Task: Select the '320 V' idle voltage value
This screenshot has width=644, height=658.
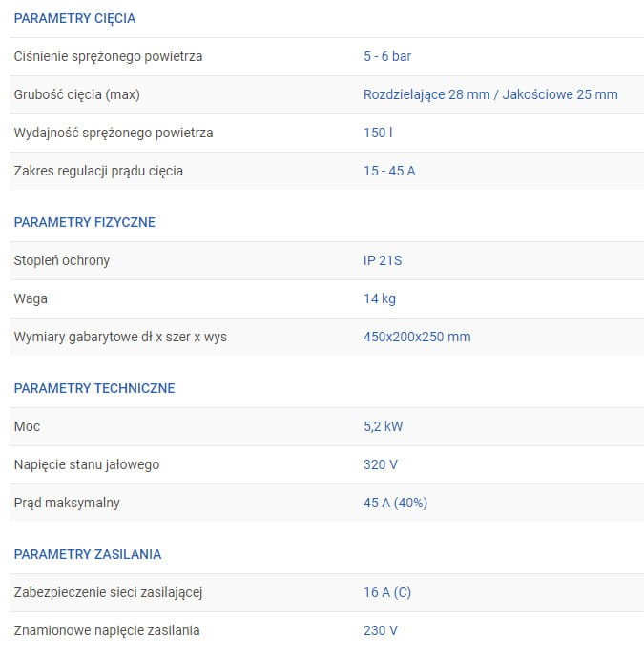Action: (381, 464)
